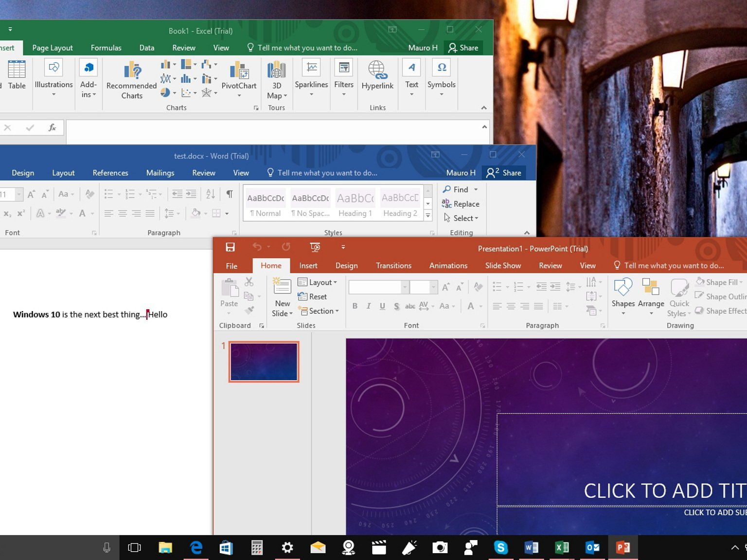Viewport: 747px width, 560px height.
Task: Click the Insert Function fx icon in Excel
Action: (52, 128)
